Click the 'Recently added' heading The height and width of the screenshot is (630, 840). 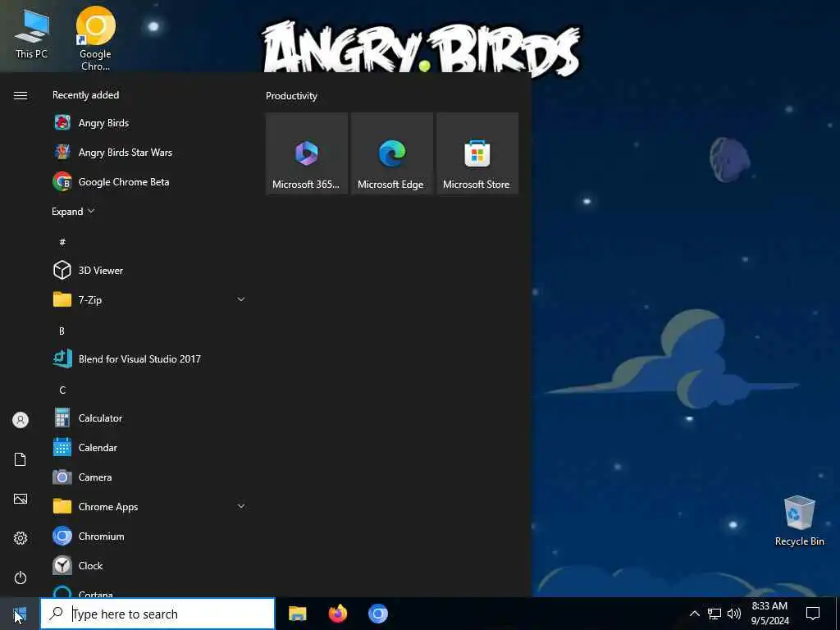pyautogui.click(x=85, y=95)
